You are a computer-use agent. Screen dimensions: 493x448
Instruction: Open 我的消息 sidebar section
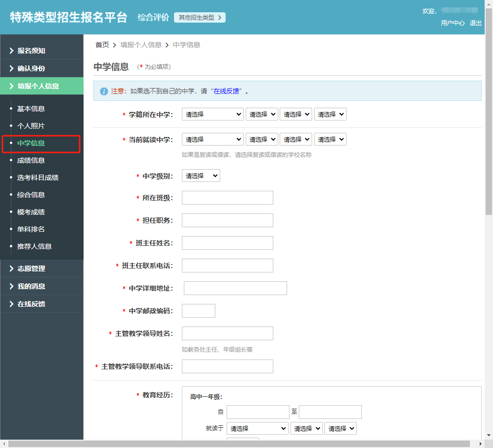42,286
